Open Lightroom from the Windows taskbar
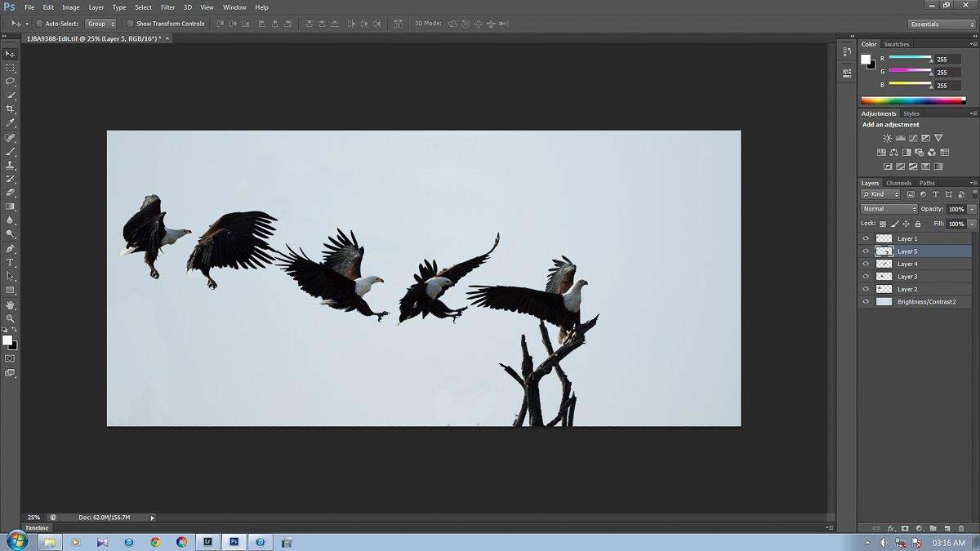The image size is (980, 551). coord(207,541)
